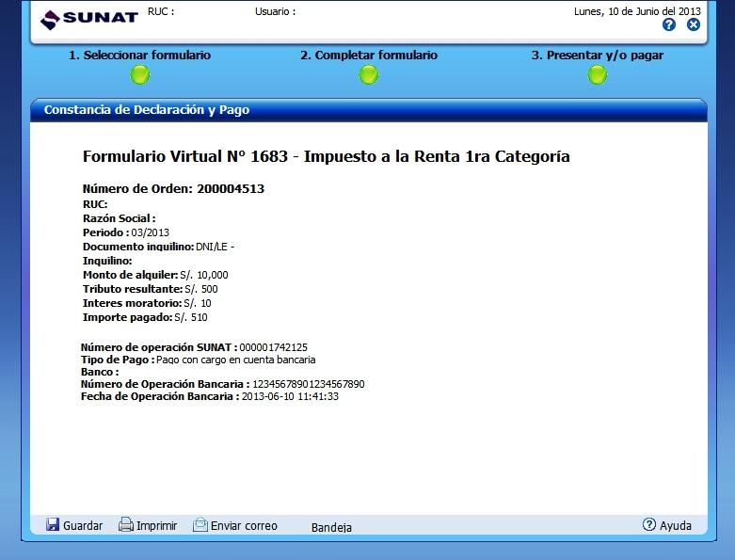Select Pago con cargo en cuenta bancaria
Image resolution: width=735 pixels, height=560 pixels.
pos(236,360)
